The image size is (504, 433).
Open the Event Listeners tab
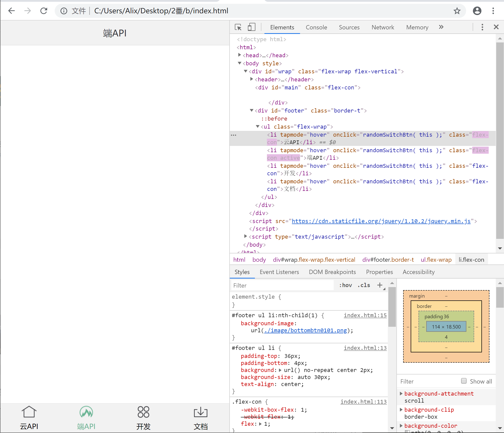pos(279,272)
